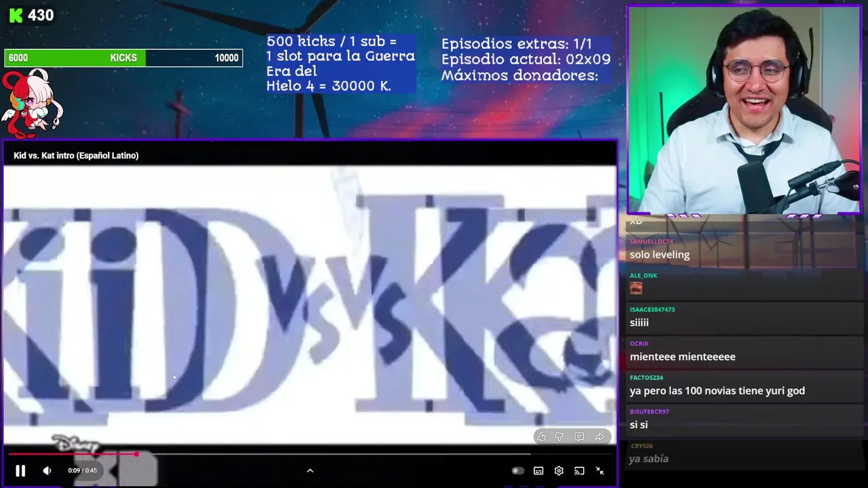The width and height of the screenshot is (868, 488).
Task: Click chat username BISUFERCR97
Action: coord(650,411)
